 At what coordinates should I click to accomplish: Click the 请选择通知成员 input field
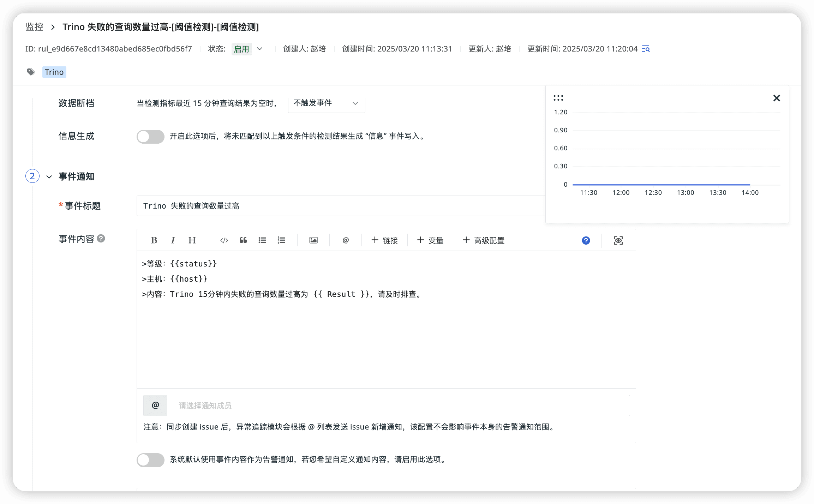coord(398,406)
